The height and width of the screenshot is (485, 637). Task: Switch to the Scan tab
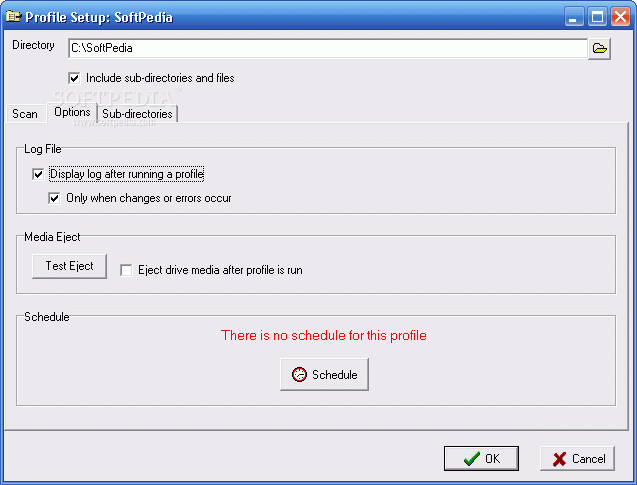point(25,114)
